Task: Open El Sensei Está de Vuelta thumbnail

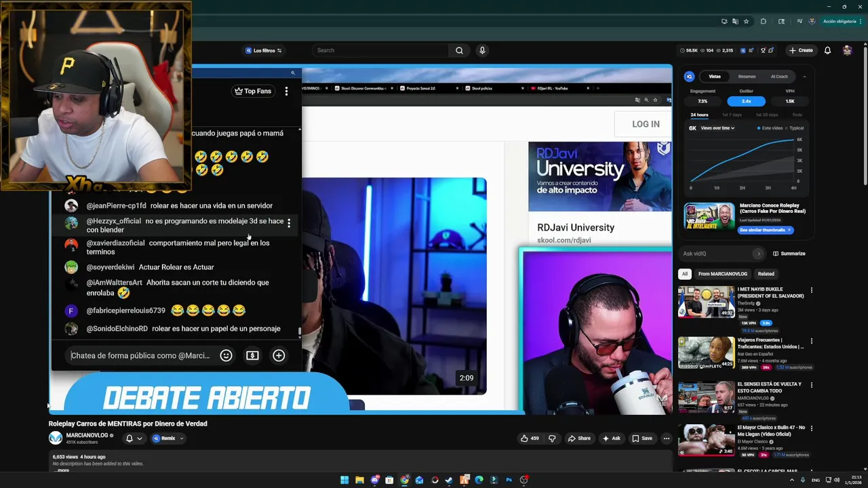Action: coord(706,396)
